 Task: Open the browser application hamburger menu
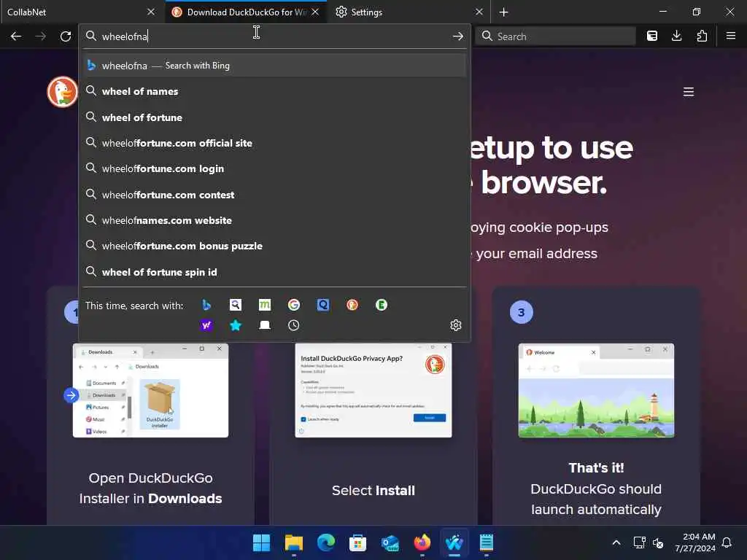pos(731,36)
